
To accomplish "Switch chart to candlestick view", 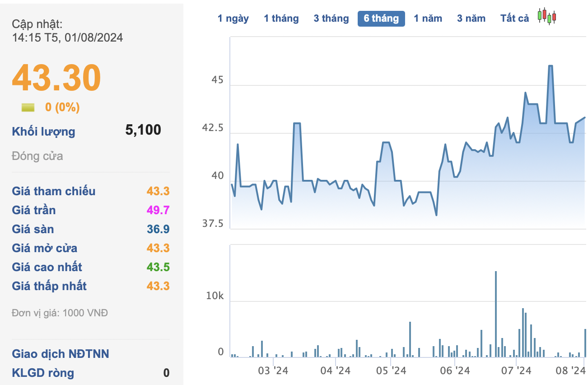I will point(546,16).
